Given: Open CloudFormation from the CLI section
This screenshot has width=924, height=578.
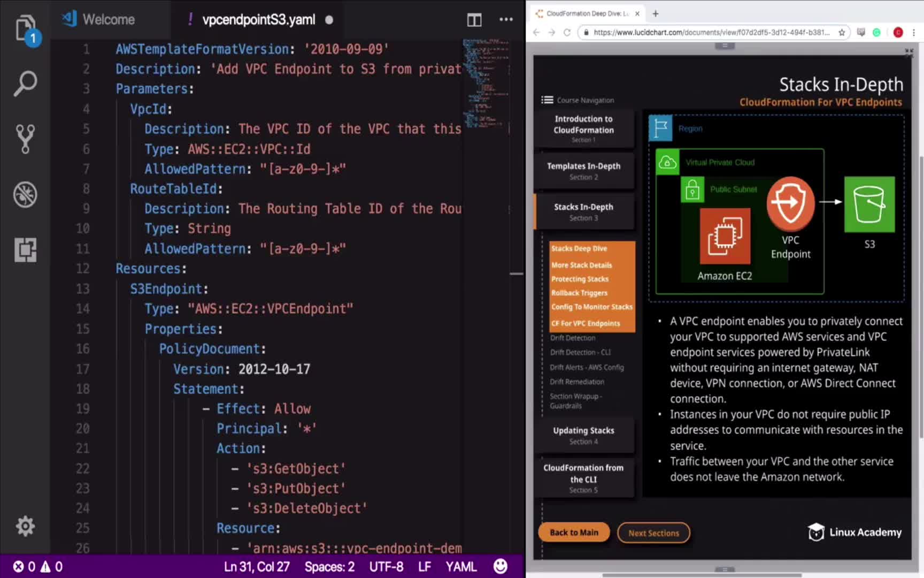Looking at the screenshot, I should 583,478.
